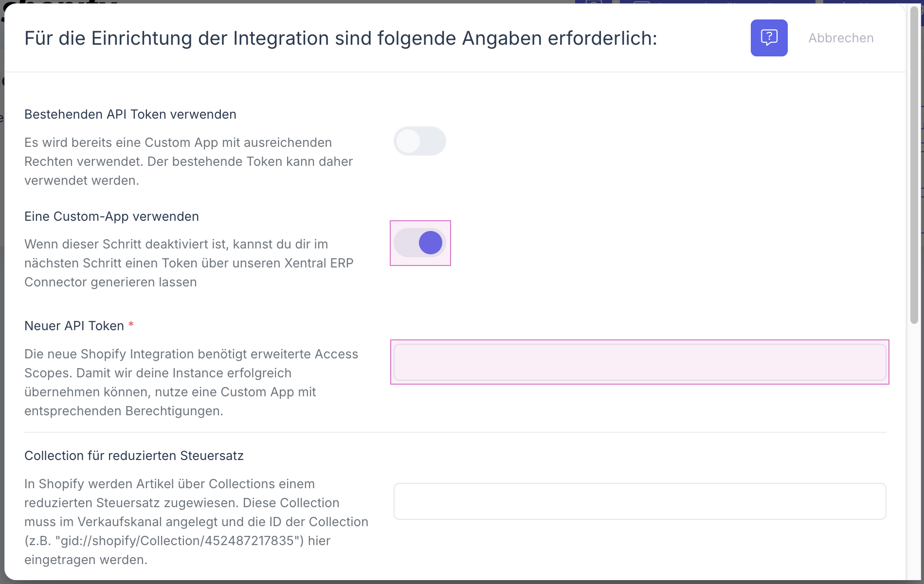Screen dimensions: 924x584
Task: Click Abbrechen to cancel the setup
Action: coord(841,38)
